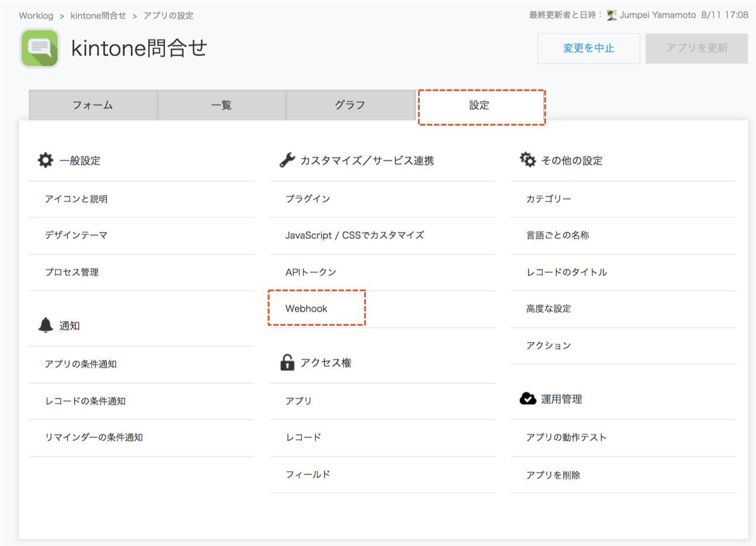The image size is (756, 546).
Task: Open the Webhook settings link
Action: 306,308
